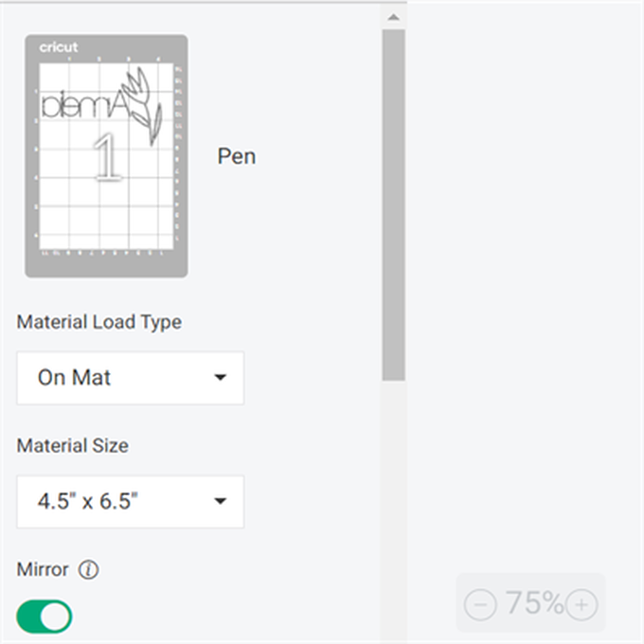
Task: Click the zoom in plus icon
Action: coord(581,603)
